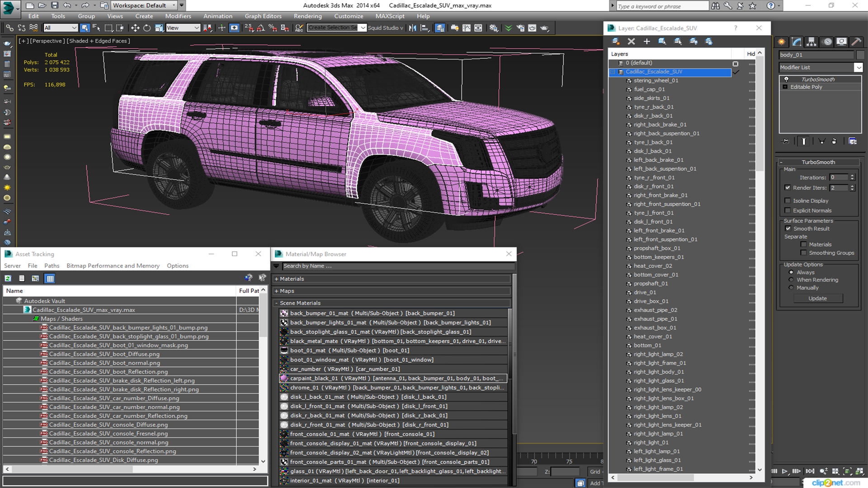The height and width of the screenshot is (488, 868).
Task: Click the Iterations spinner up arrow
Action: click(x=852, y=176)
